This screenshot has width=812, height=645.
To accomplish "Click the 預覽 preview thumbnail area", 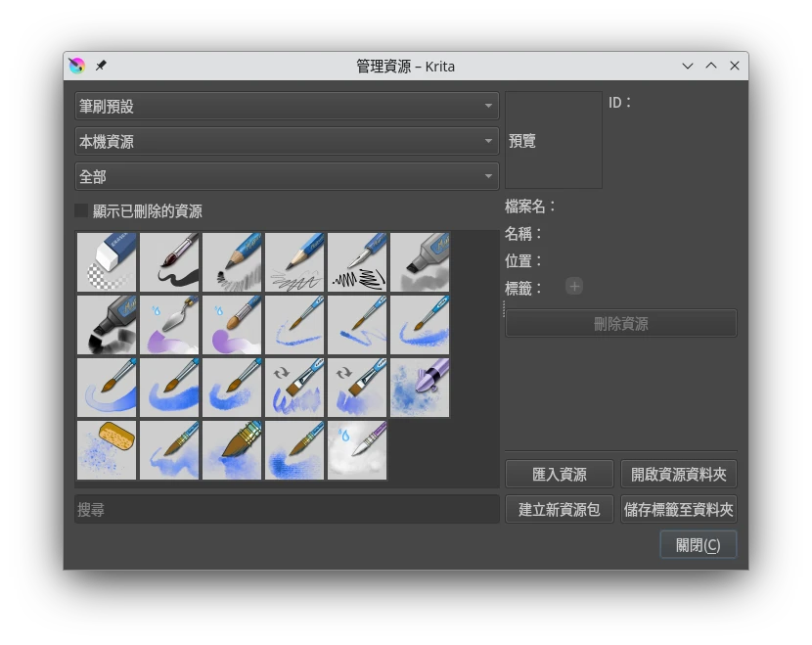I will 554,140.
